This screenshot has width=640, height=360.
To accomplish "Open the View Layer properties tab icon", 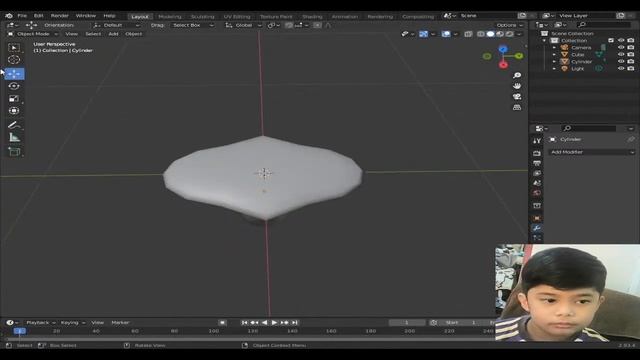I will 537,173.
